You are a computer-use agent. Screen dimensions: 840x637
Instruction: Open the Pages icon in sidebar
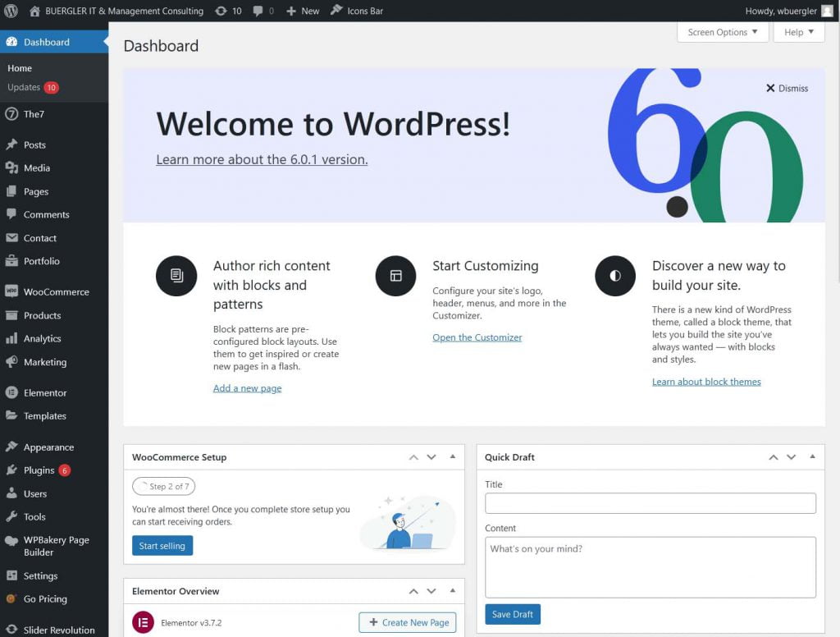point(11,191)
